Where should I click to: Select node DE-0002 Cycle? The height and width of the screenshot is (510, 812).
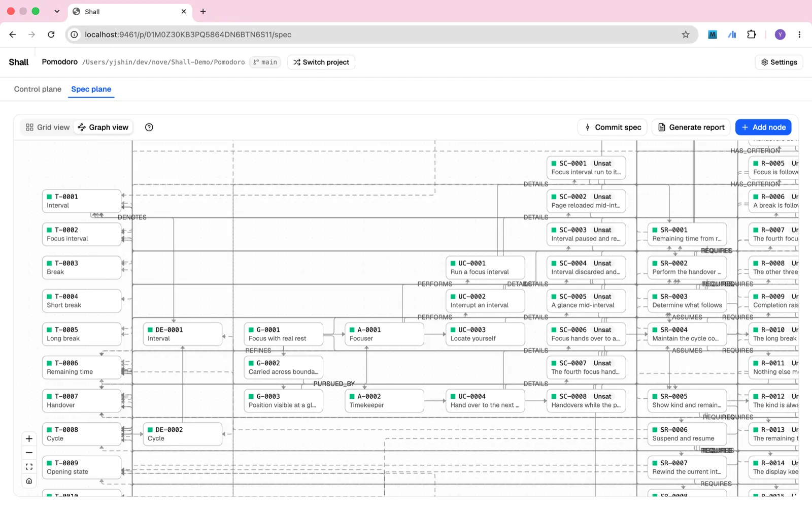(183, 434)
